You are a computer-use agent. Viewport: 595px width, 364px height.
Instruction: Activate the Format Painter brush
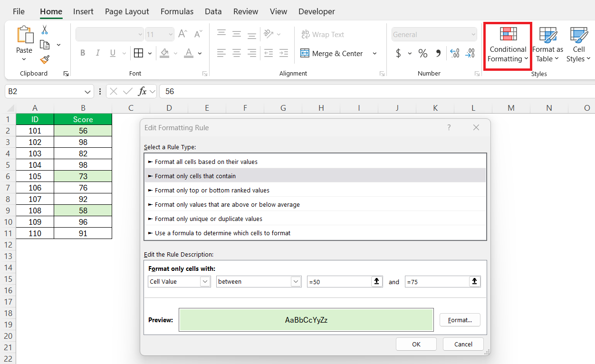[x=45, y=59]
